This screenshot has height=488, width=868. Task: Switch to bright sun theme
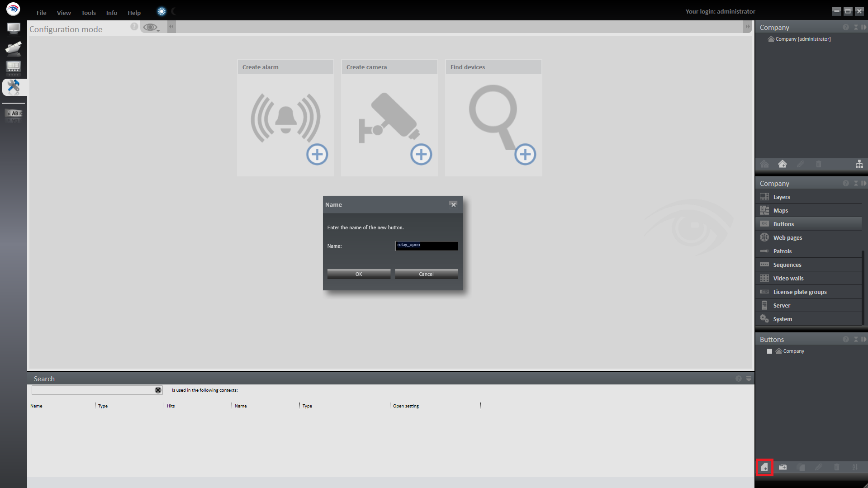(x=161, y=12)
